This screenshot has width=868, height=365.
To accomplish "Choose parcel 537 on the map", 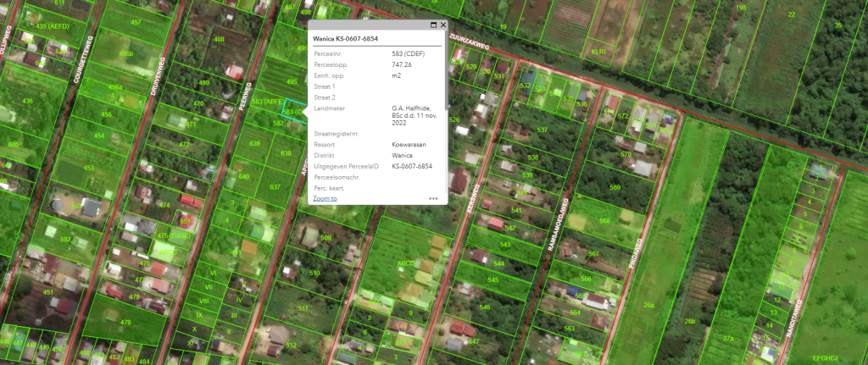I will click(542, 130).
